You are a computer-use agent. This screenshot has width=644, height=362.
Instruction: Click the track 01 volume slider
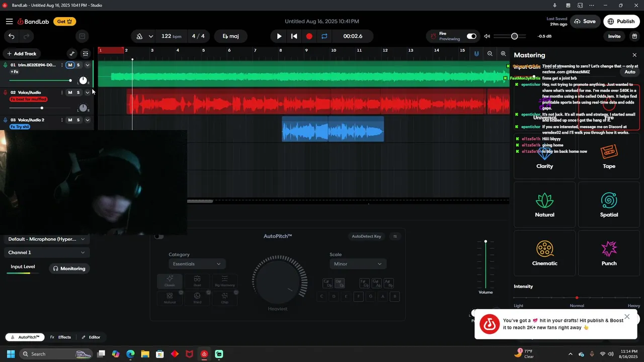41,80
